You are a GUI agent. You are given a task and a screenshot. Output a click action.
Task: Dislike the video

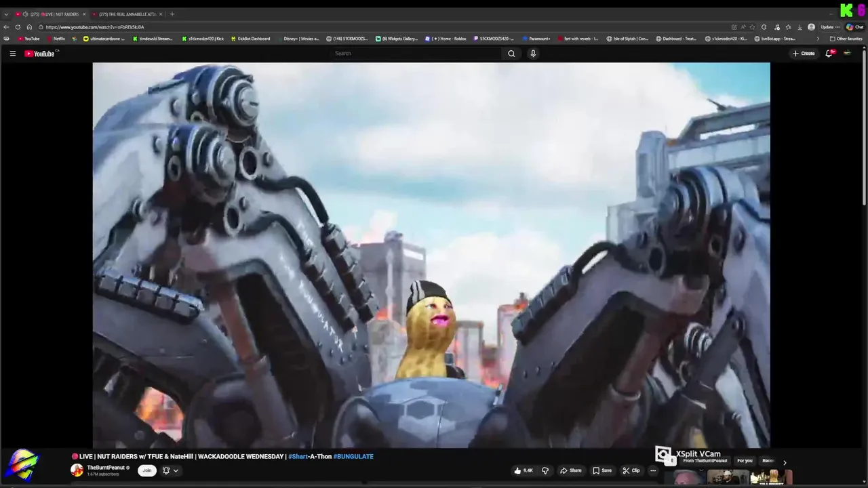pos(545,470)
